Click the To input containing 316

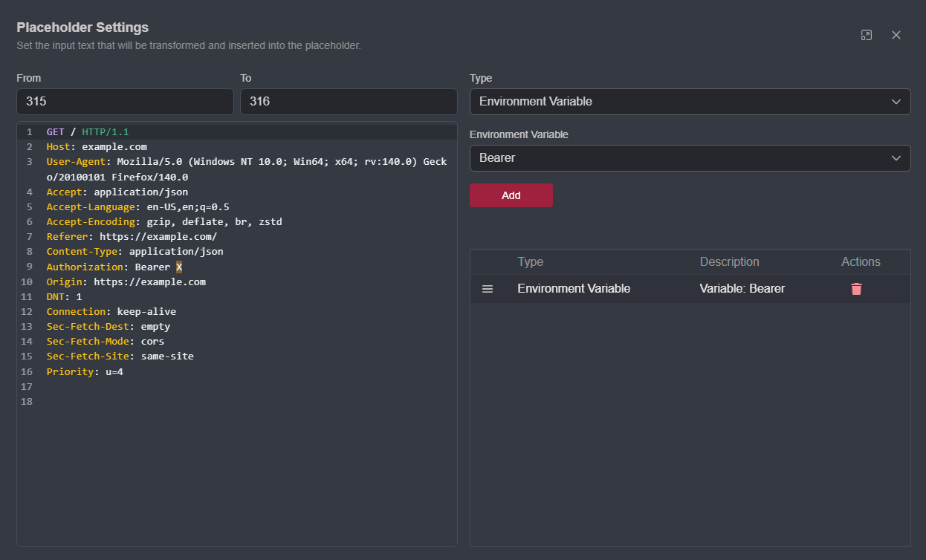pos(349,101)
